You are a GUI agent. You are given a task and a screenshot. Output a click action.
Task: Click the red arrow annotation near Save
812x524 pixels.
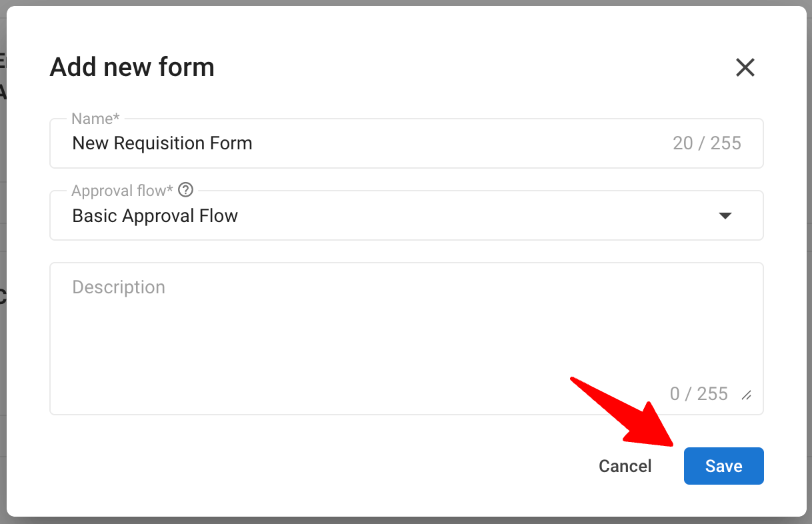coord(624,412)
